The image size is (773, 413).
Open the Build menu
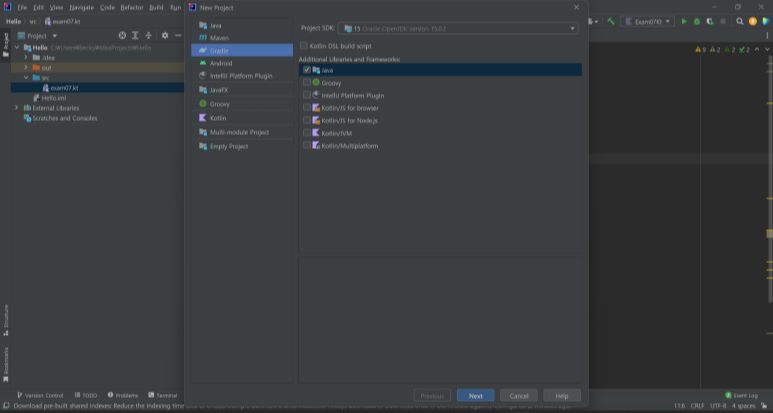click(x=156, y=7)
